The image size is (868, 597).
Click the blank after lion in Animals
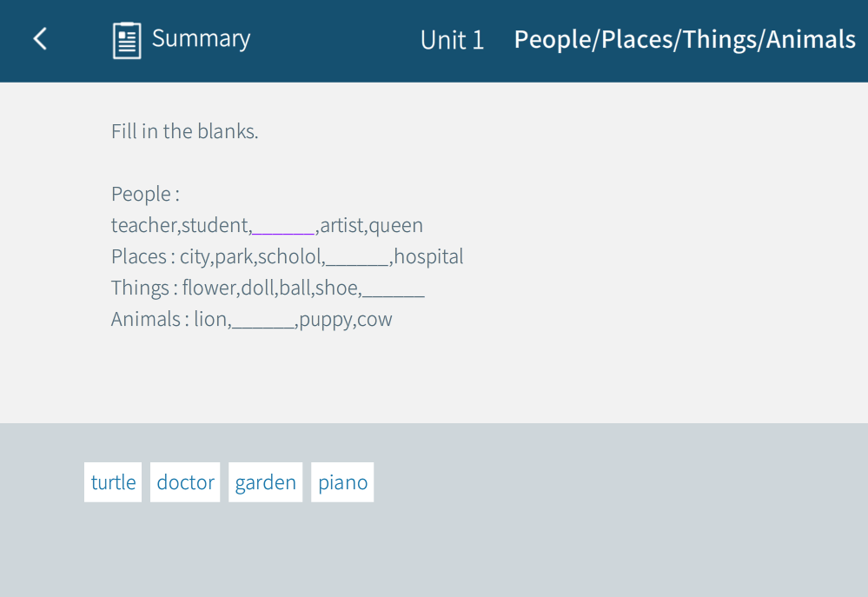264,320
